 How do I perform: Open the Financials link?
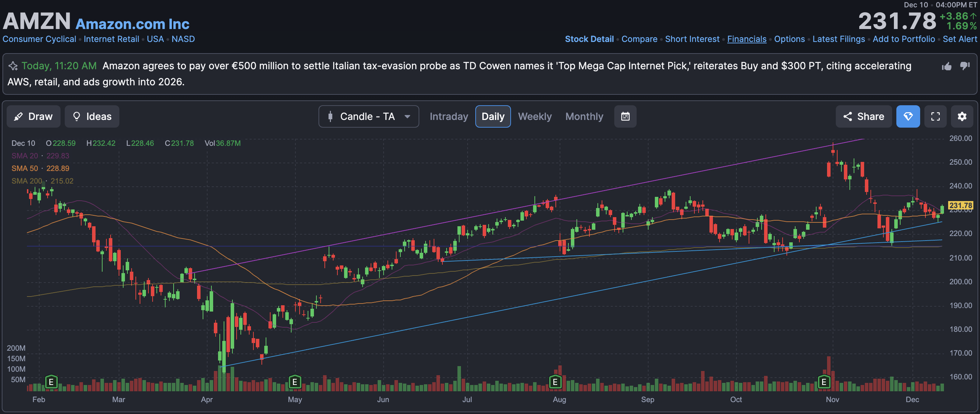pos(747,39)
